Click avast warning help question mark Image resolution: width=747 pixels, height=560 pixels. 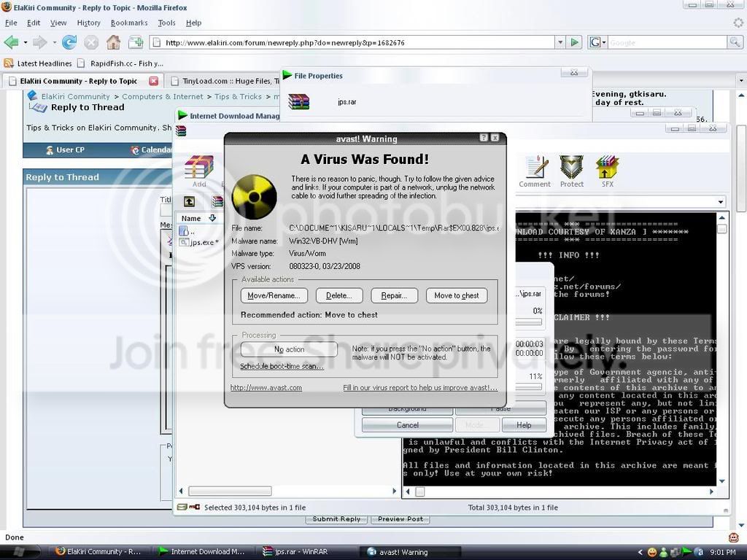pos(484,138)
